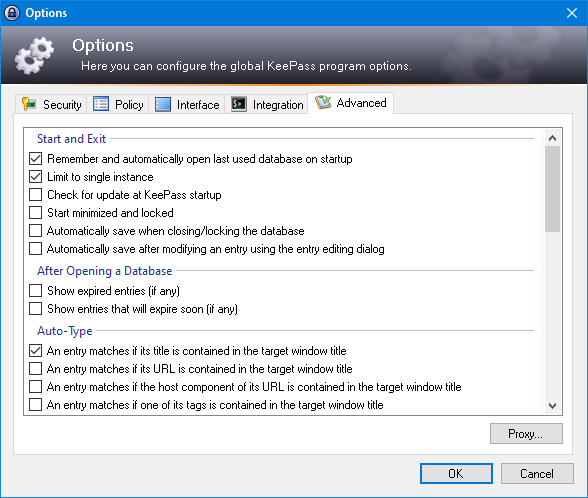
Task: Click the Policy tab list icon
Action: pos(101,104)
